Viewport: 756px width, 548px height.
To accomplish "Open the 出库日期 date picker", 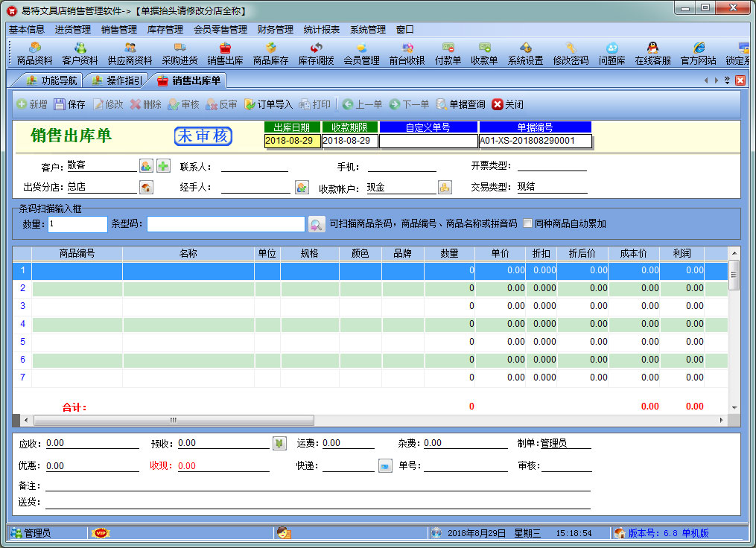I will click(291, 138).
